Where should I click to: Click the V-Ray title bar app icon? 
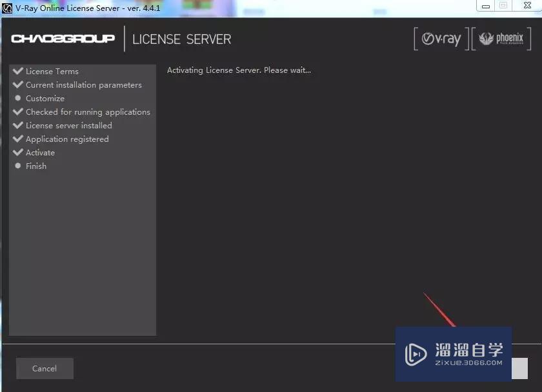click(x=7, y=8)
